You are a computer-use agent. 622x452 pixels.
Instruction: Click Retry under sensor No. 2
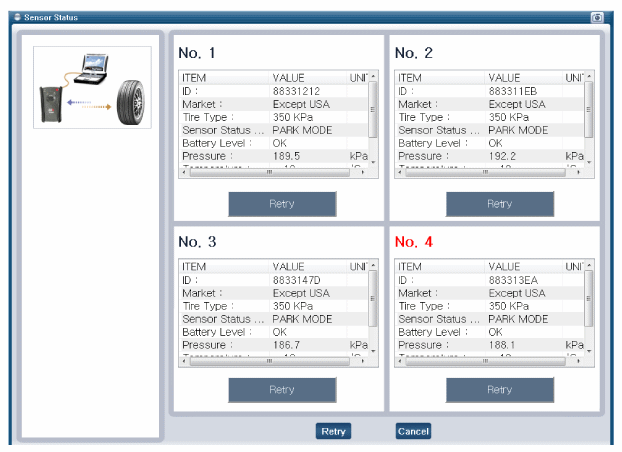[x=499, y=204]
